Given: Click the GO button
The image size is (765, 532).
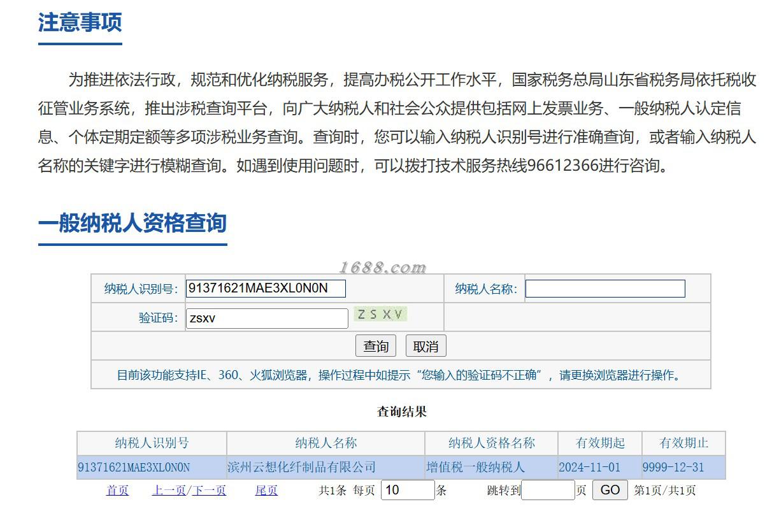Looking at the screenshot, I should [x=610, y=490].
